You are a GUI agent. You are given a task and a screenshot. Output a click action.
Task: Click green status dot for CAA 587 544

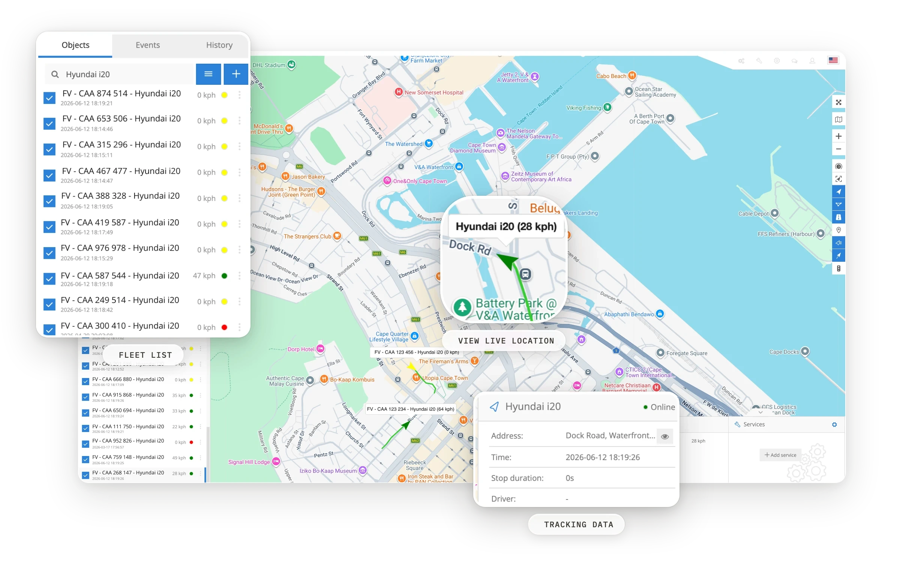coord(224,276)
